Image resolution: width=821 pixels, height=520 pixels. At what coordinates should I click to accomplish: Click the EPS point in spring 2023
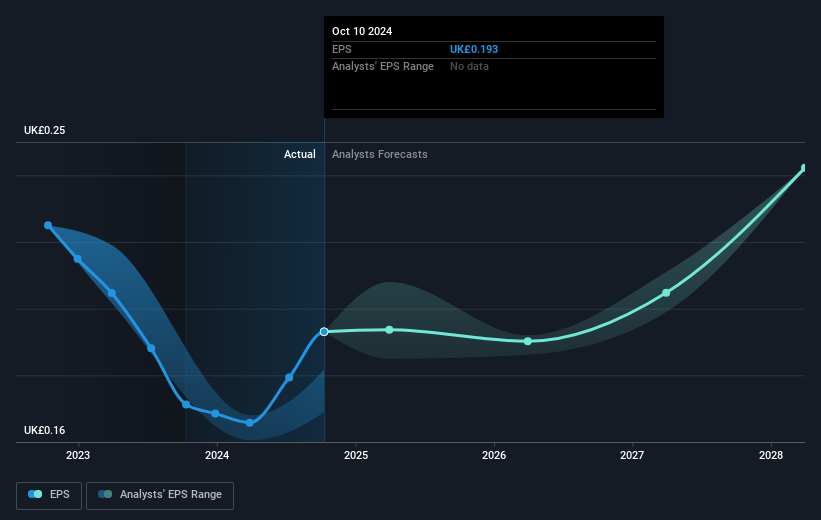112,293
